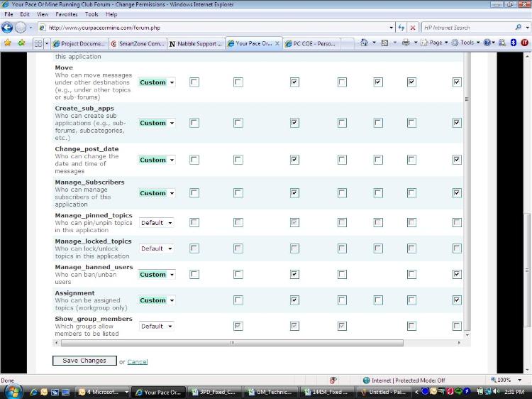Open the Default dropdown for Manage_pinned_topics
The image size is (532, 399).
pyautogui.click(x=157, y=223)
